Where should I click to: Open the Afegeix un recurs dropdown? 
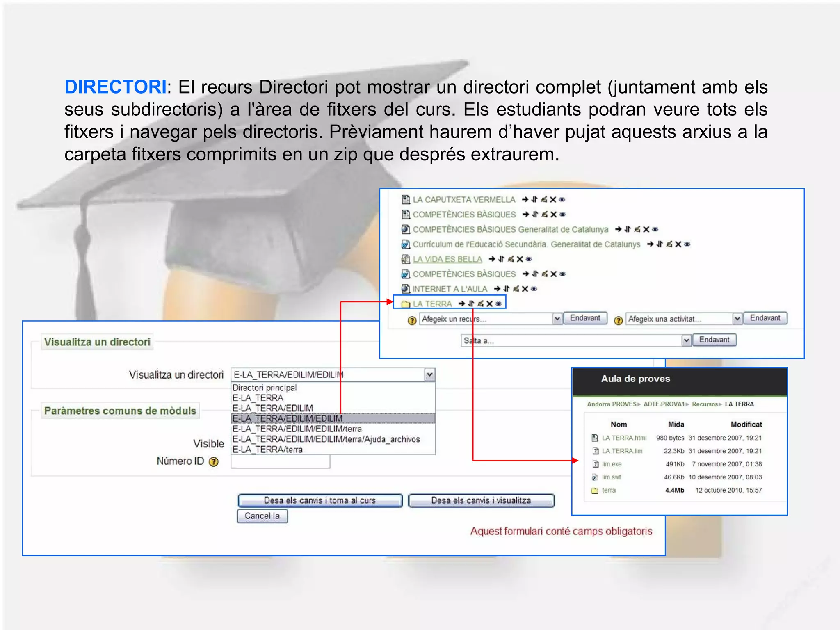(x=557, y=319)
